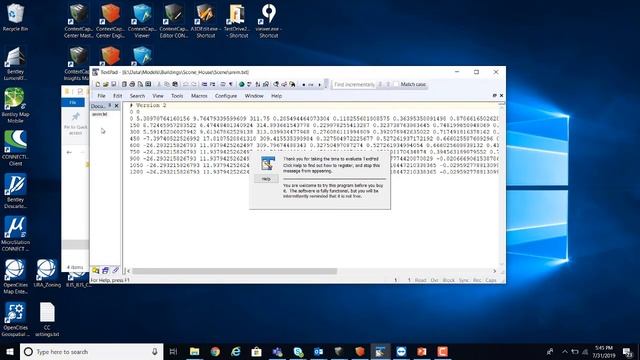Click the Find in Files toolbar icon

pyautogui.click(x=293, y=84)
